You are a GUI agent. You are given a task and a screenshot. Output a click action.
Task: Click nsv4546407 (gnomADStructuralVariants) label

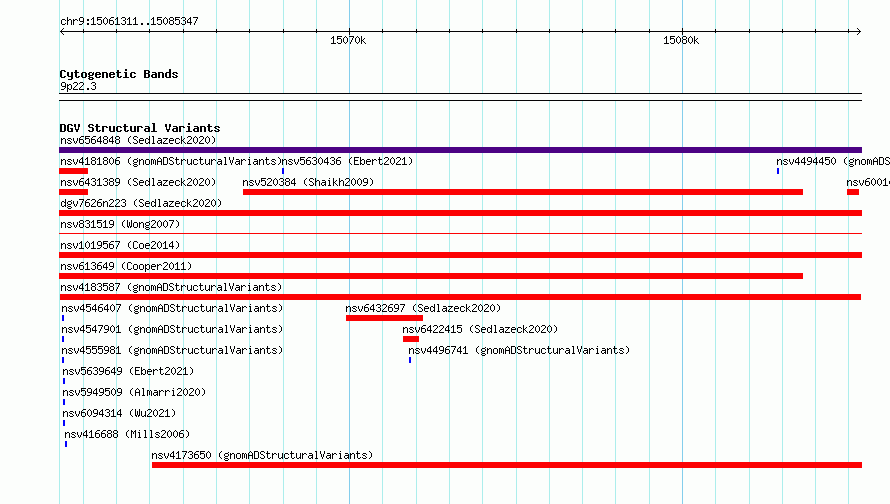(172, 308)
